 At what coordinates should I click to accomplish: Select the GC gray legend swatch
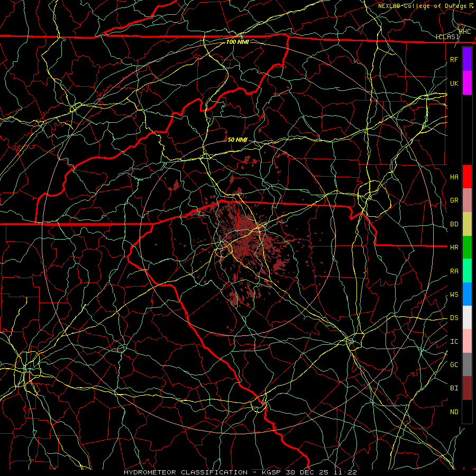467,364
